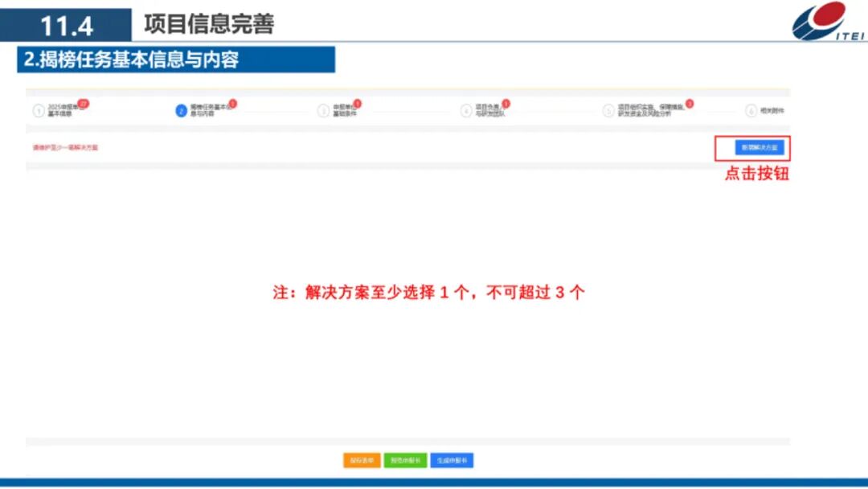Image resolution: width=868 pixels, height=489 pixels.
Task: Open the 申报单位基础条件 step label
Action: click(340, 108)
